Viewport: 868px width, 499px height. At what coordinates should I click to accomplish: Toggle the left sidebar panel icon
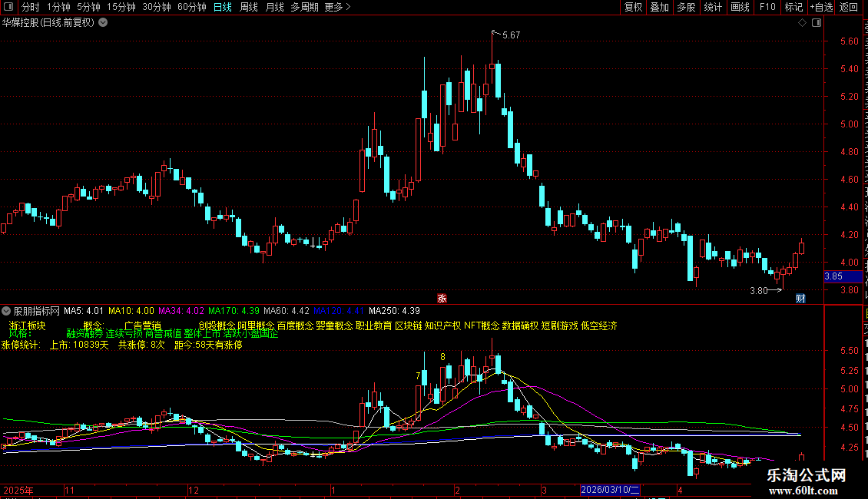coord(8,7)
